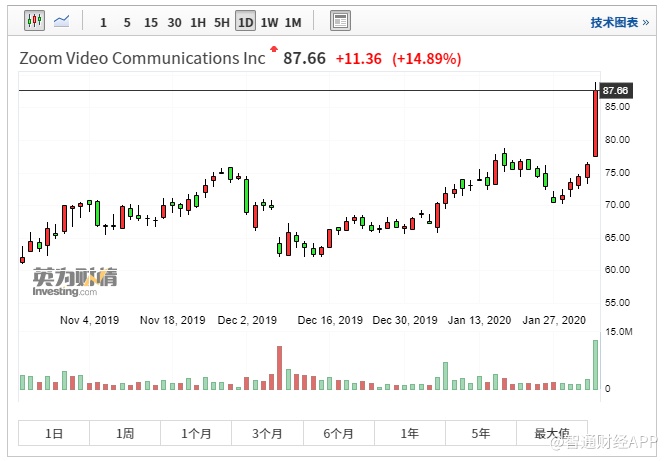Switch to the 5H interval

tap(221, 22)
